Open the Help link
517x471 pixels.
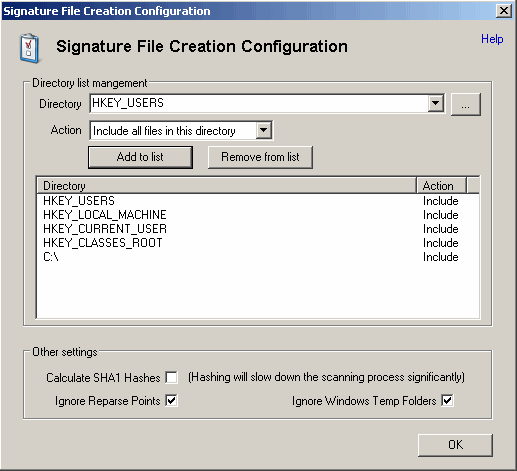[x=492, y=39]
